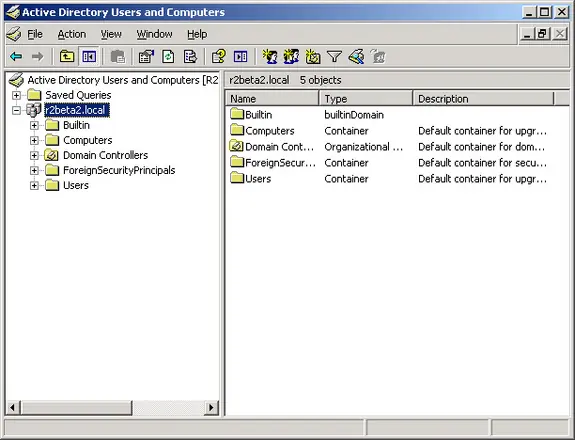Click the Refresh toolbar icon
Screen dimensions: 575x440
point(168,56)
